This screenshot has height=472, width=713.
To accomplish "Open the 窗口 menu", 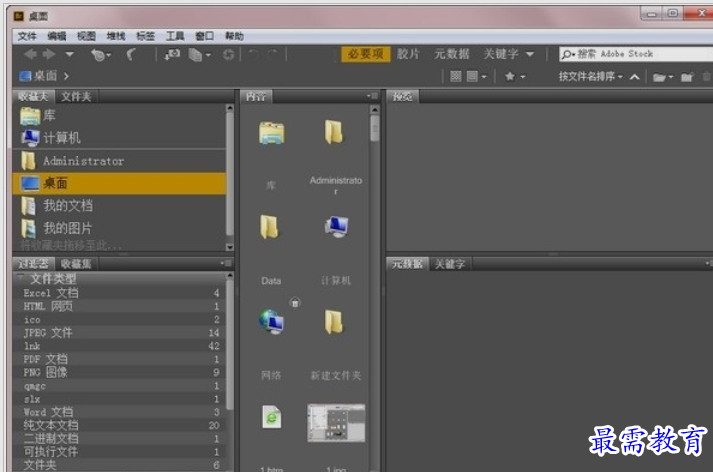I will tap(205, 36).
